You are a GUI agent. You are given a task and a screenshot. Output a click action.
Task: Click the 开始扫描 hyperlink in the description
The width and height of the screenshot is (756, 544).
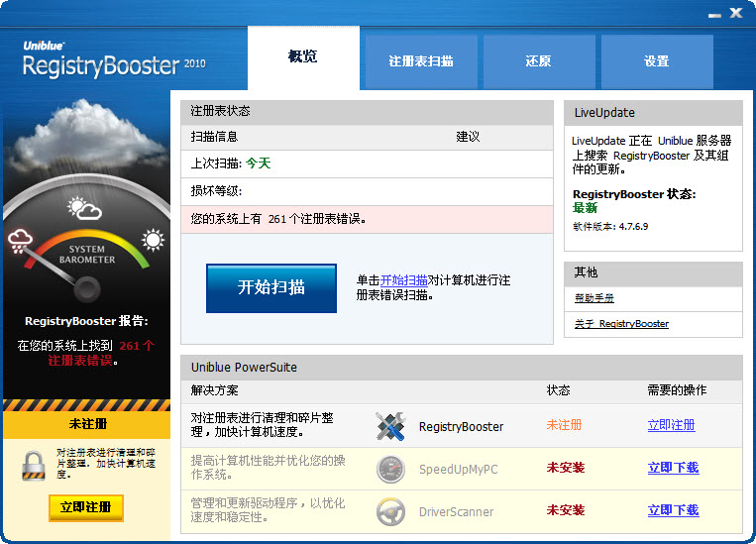point(403,280)
